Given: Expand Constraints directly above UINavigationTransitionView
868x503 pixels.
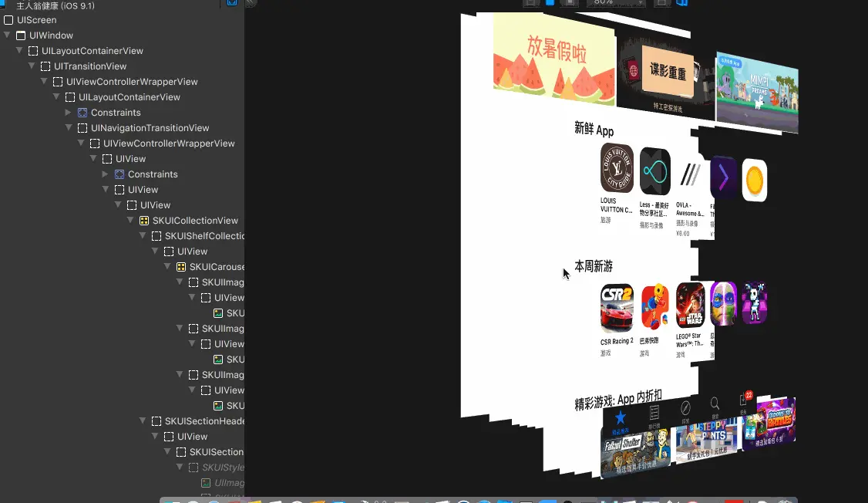Looking at the screenshot, I should coord(68,113).
